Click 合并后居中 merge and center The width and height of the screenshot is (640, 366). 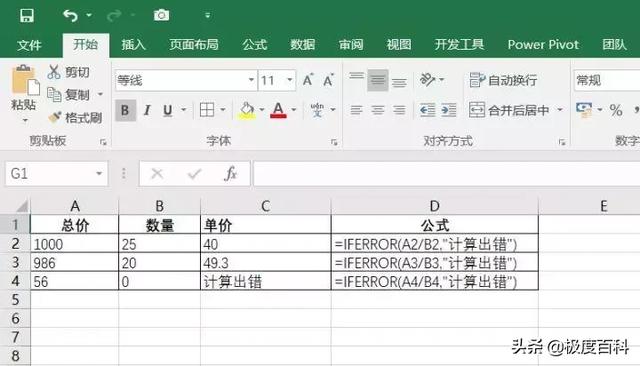click(x=509, y=110)
